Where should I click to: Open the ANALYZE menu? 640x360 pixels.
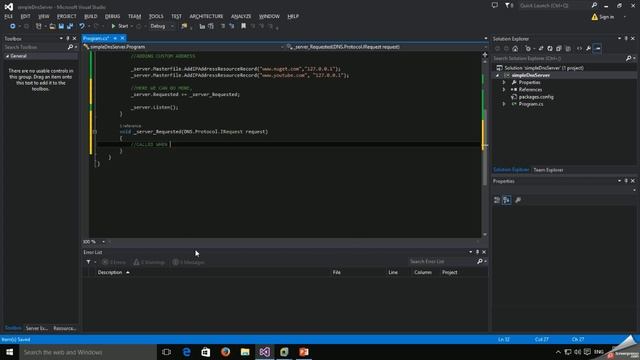click(241, 16)
